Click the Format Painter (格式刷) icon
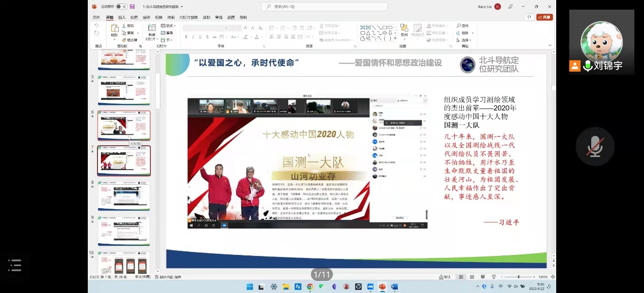The width and height of the screenshot is (644, 293). [x=124, y=40]
